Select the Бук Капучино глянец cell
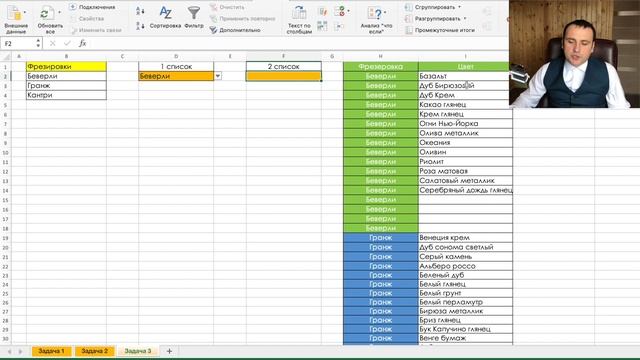Viewport: 640px width, 360px height. pos(465,329)
